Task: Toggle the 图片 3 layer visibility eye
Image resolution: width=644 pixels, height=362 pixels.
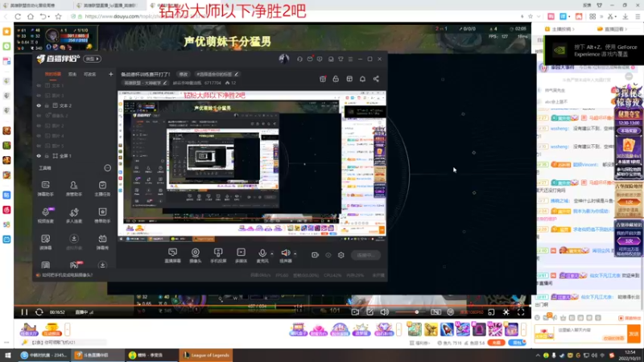Action: pos(39,95)
